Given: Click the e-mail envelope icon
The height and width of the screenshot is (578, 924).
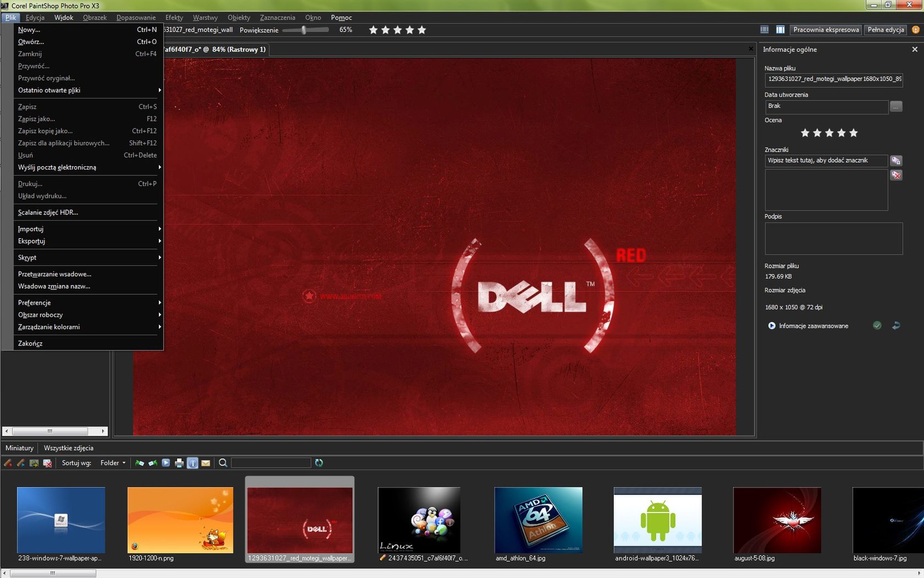Looking at the screenshot, I should 206,463.
